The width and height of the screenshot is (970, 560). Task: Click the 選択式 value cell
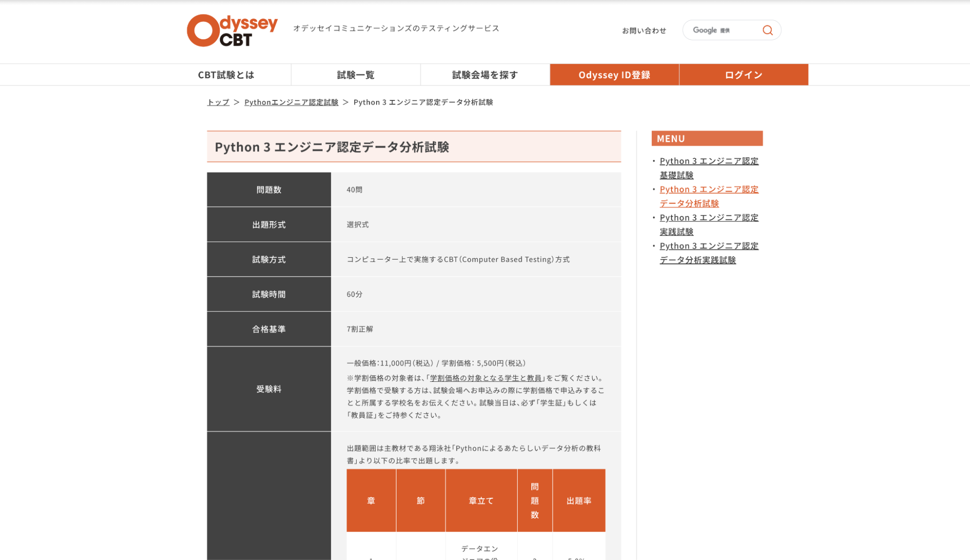point(476,225)
